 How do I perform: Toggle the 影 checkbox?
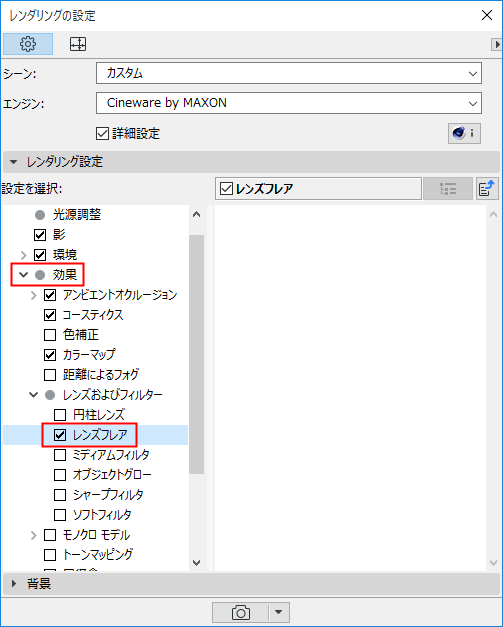pos(40,235)
